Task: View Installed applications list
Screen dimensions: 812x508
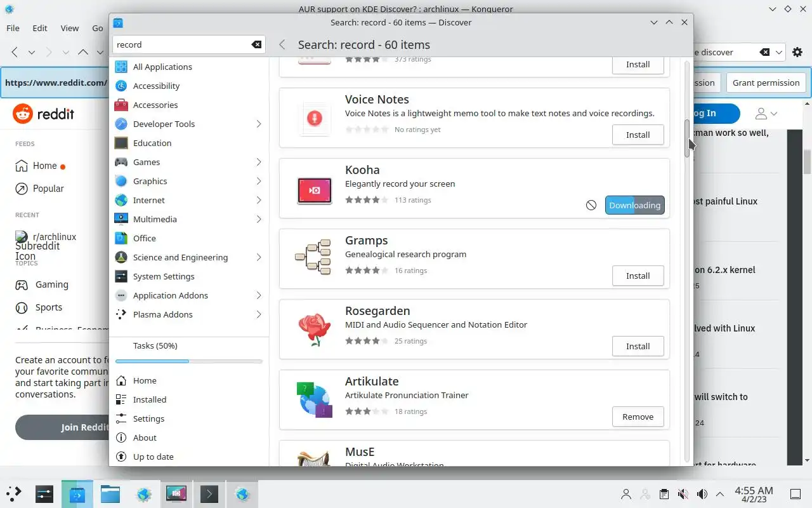Action: [189, 399]
